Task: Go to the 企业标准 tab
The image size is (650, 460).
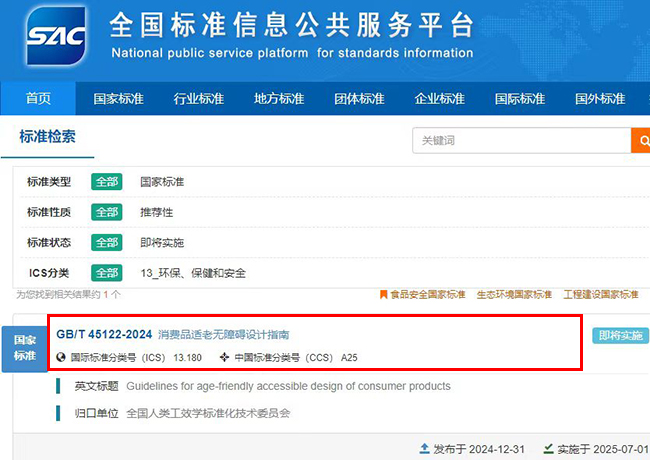Action: click(x=439, y=99)
